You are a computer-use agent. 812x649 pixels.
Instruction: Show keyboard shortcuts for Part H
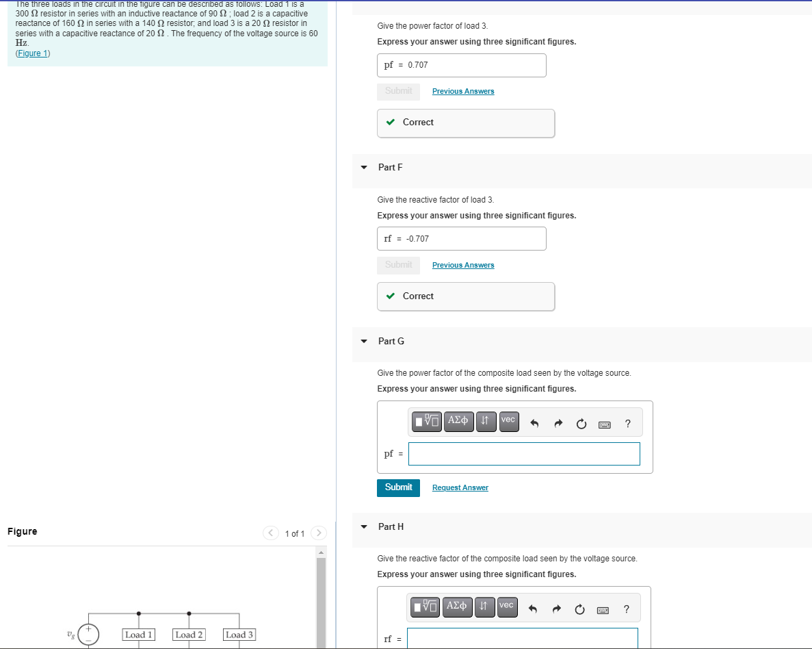[603, 611]
